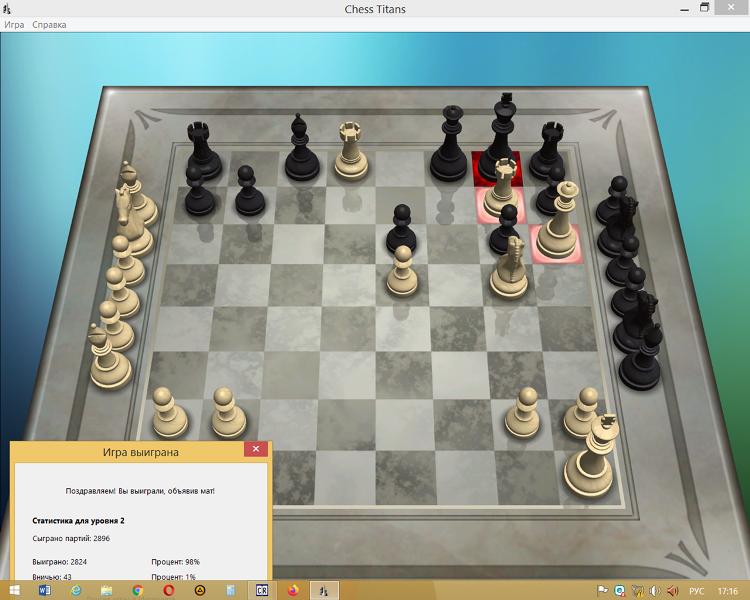Select the white knight piece
750x600 pixels.
click(x=509, y=268)
